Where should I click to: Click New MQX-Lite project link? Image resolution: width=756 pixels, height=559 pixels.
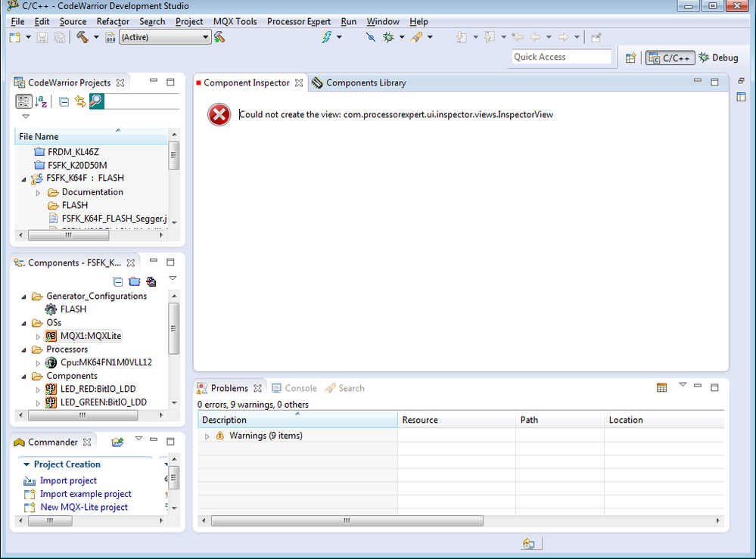coord(84,507)
